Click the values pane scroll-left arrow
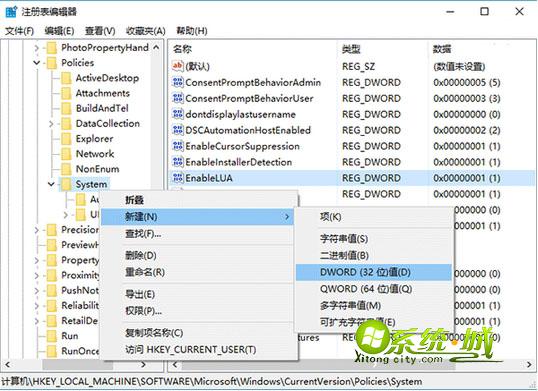Image resolution: width=538 pixels, height=391 pixels. pos(175,365)
